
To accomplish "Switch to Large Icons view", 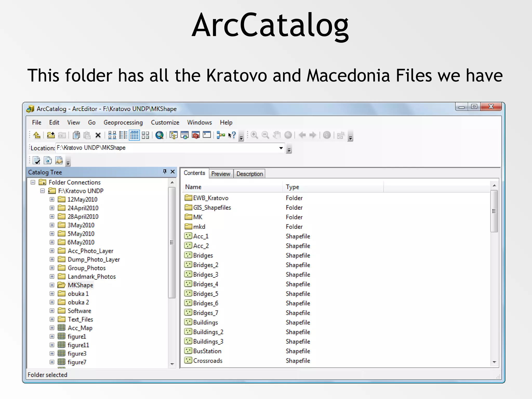I will point(112,135).
